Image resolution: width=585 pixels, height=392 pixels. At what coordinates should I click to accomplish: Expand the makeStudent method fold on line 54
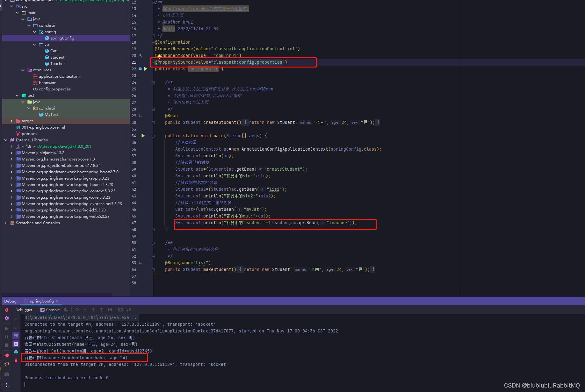153,270
